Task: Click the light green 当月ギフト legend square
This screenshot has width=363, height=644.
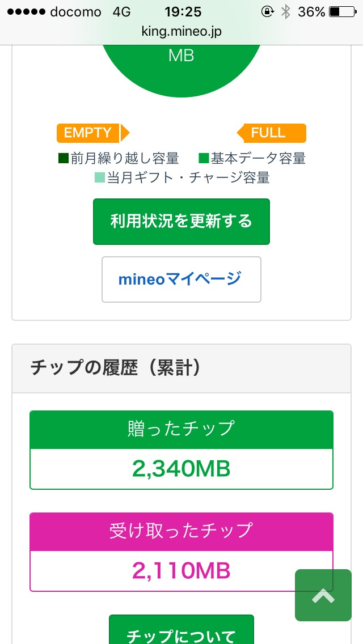Action: pos(100,178)
